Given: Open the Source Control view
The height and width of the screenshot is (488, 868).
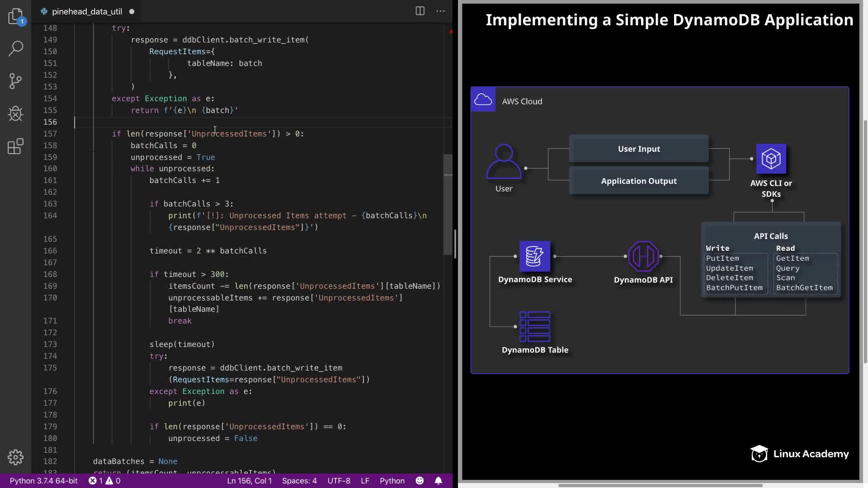Looking at the screenshot, I should pyautogui.click(x=15, y=81).
